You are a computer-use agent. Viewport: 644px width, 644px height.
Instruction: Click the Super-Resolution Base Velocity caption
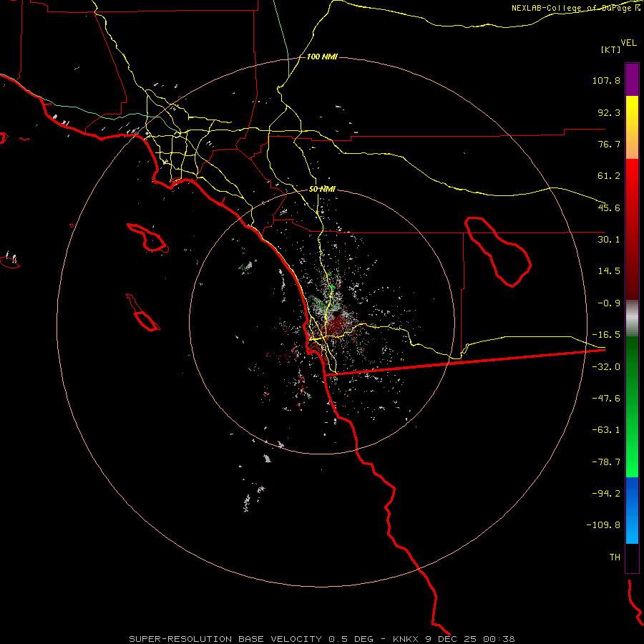[x=321, y=639]
